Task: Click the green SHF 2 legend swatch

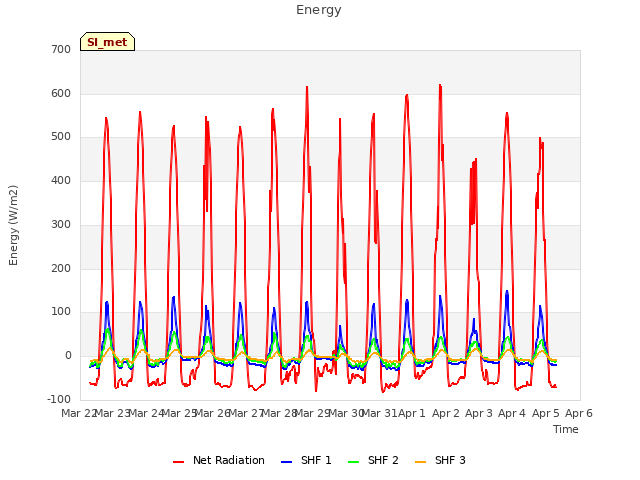Action: (x=353, y=462)
